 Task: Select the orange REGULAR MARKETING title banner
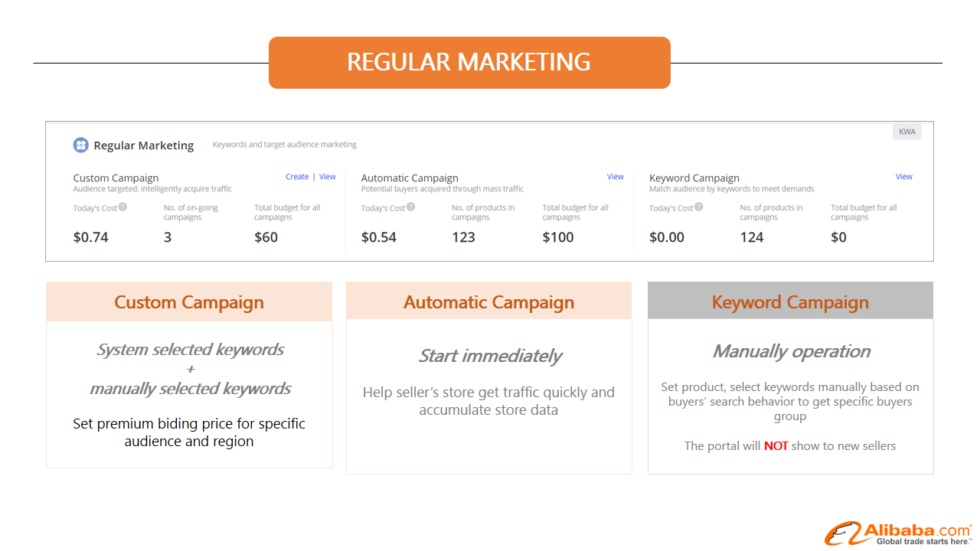469,63
